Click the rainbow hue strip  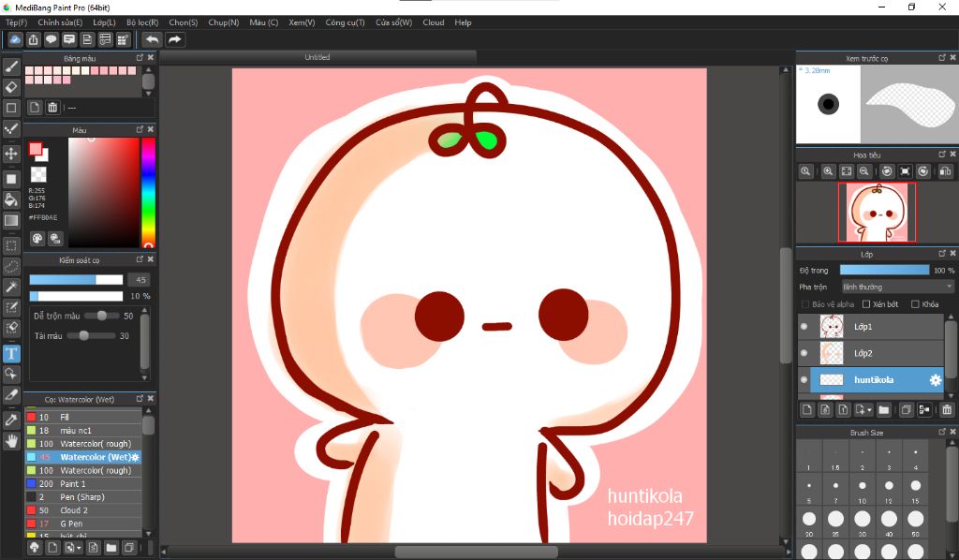148,192
